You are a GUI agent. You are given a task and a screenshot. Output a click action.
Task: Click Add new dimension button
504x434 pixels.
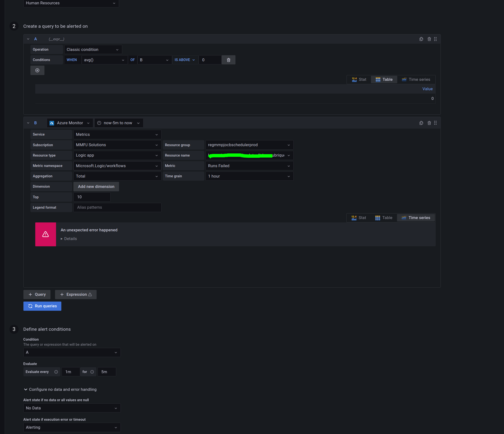pos(96,187)
